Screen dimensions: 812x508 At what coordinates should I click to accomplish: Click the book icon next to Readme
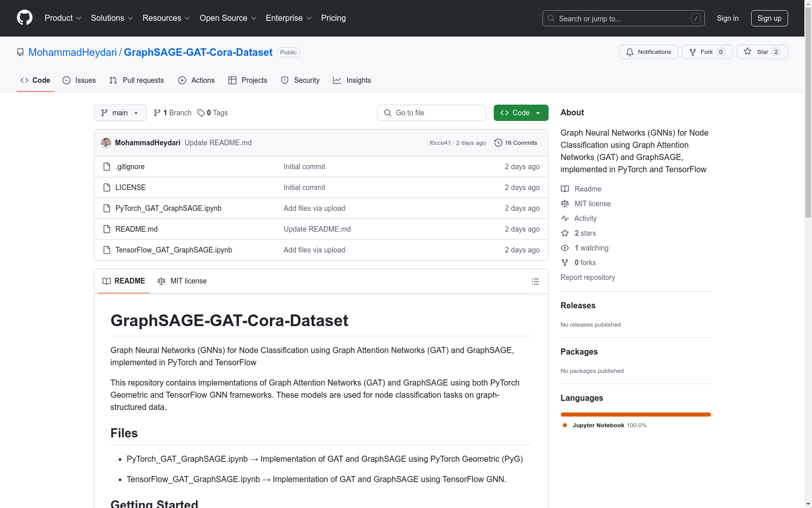[565, 189]
